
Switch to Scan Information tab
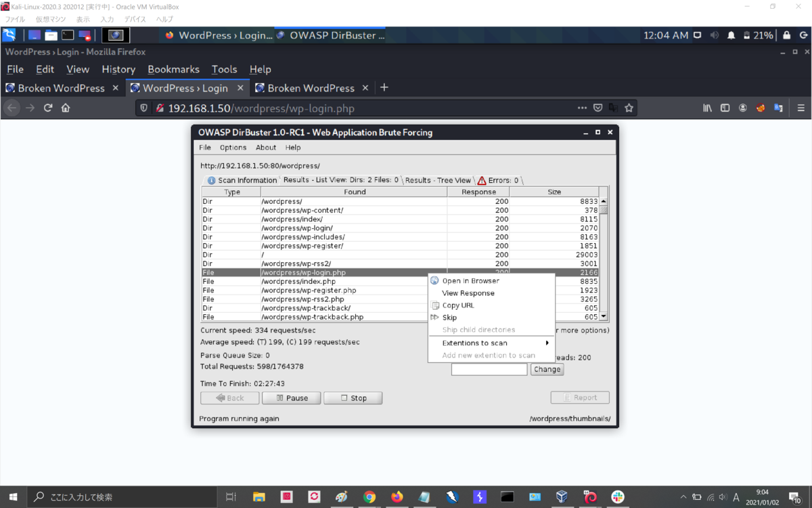tap(242, 180)
